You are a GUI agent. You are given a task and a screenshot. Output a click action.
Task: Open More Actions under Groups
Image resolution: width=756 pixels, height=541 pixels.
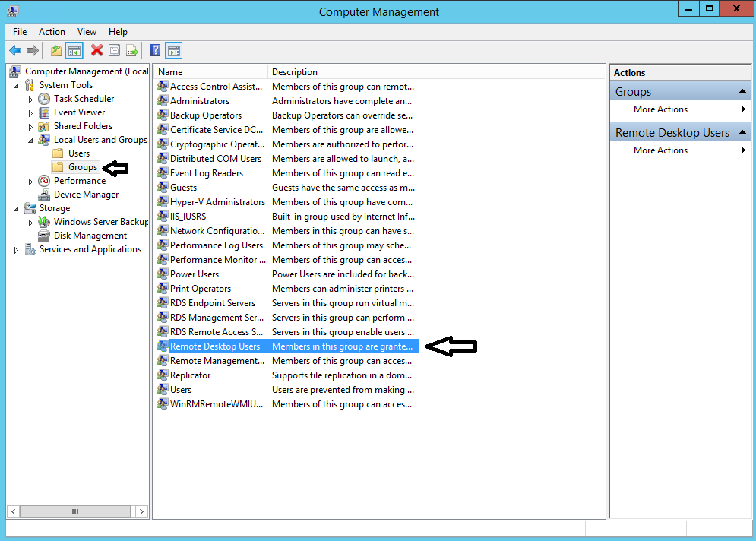[680, 109]
